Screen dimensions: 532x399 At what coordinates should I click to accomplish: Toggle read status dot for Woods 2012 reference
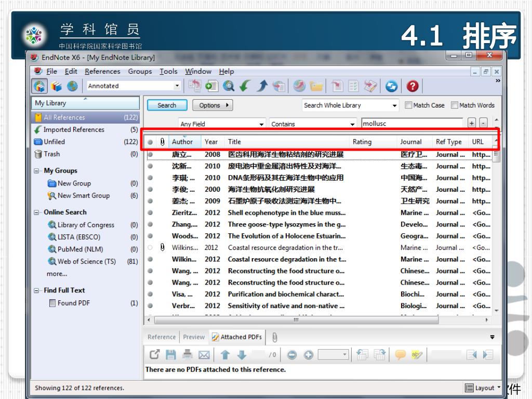pyautogui.click(x=150, y=236)
